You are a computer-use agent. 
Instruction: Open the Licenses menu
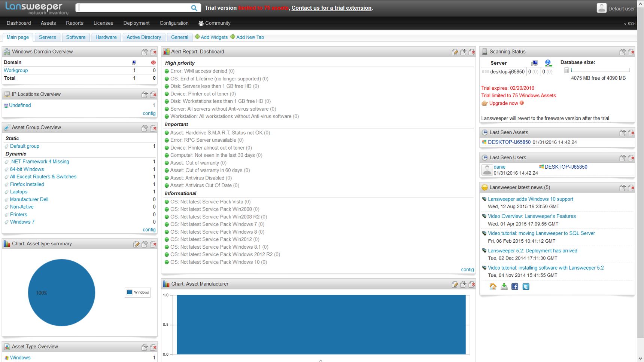103,23
